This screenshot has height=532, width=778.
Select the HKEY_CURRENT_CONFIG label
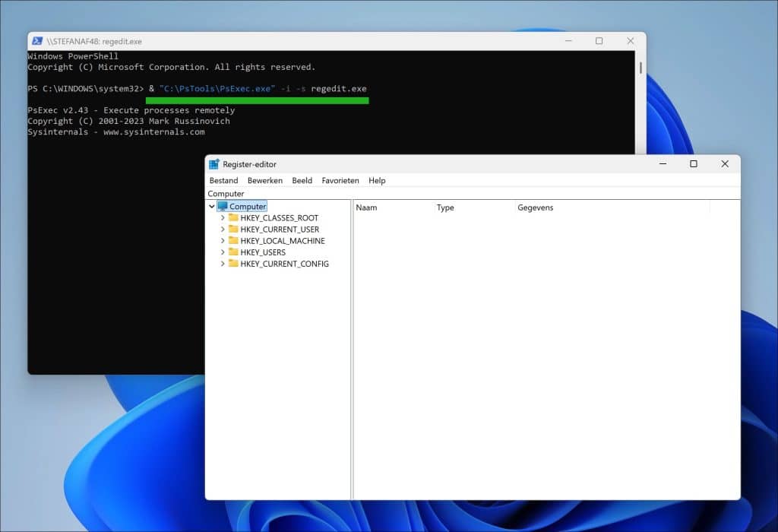pos(285,264)
